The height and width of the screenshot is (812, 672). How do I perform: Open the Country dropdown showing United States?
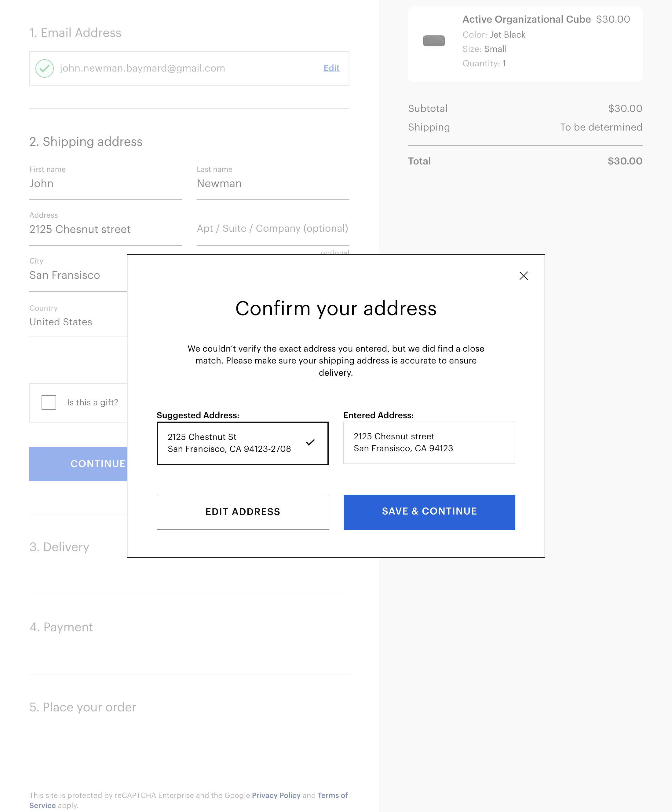coord(77,322)
